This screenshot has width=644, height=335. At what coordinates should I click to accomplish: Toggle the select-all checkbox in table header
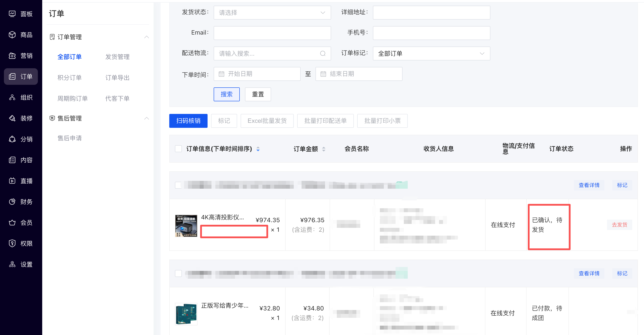coord(178,149)
